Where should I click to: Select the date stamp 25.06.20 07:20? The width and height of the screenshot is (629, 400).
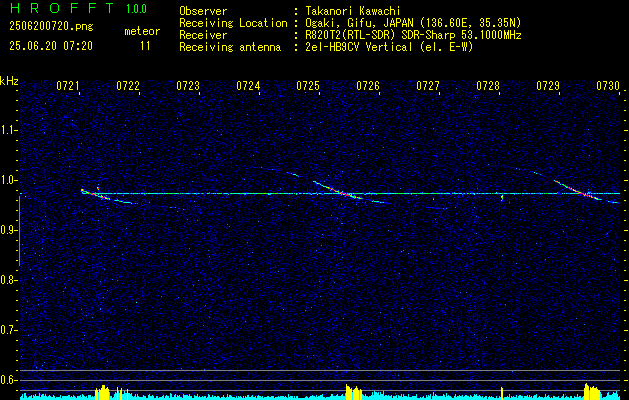pos(51,46)
